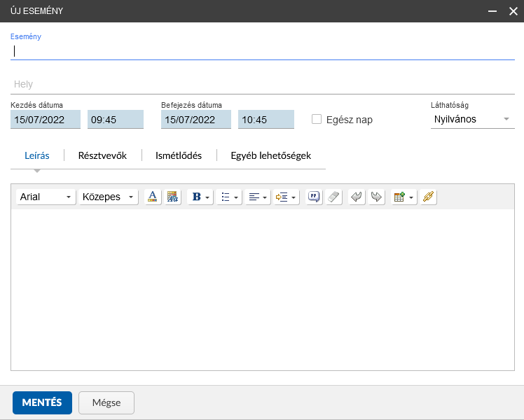
Task: Click the MENTÉS button
Action: click(x=43, y=402)
